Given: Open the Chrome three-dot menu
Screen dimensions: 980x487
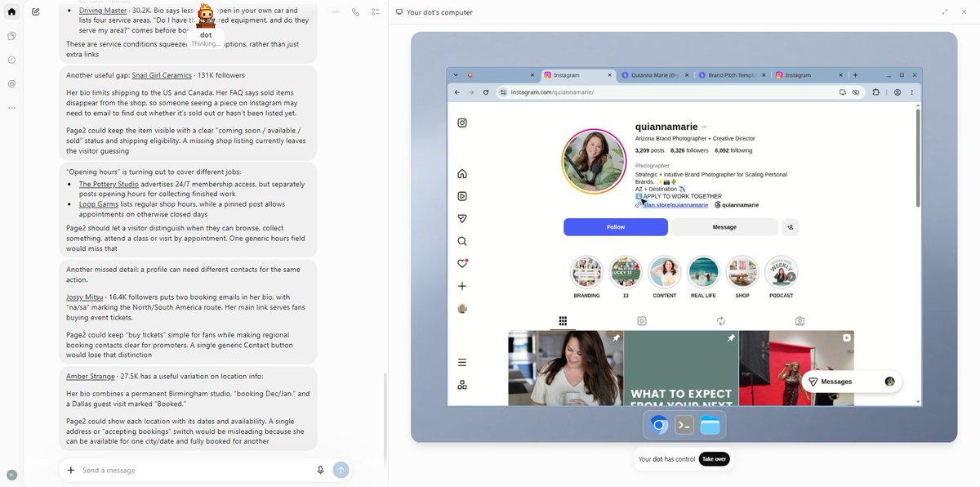Looking at the screenshot, I should 911,92.
